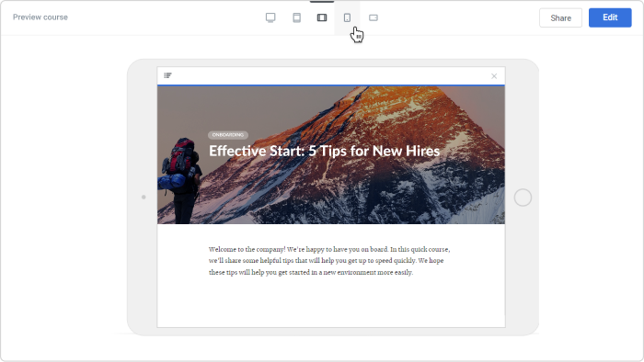This screenshot has width=644, height=362.
Task: Click blank area below intro paragraph
Action: pos(331,303)
